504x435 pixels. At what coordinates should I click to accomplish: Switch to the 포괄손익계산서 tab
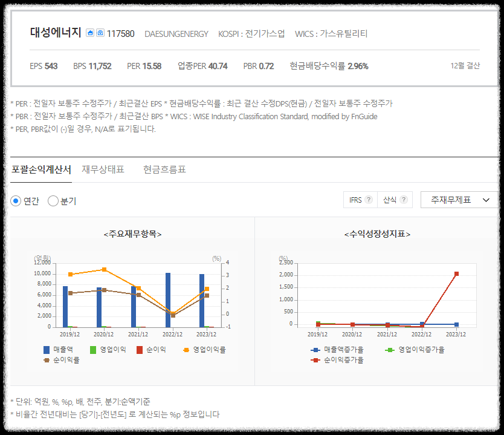pyautogui.click(x=41, y=169)
